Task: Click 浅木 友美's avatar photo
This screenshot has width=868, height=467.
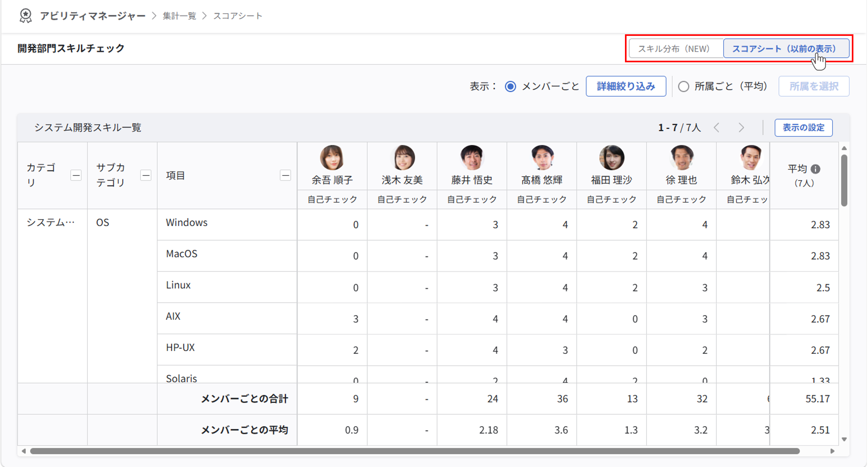Action: tap(402, 158)
